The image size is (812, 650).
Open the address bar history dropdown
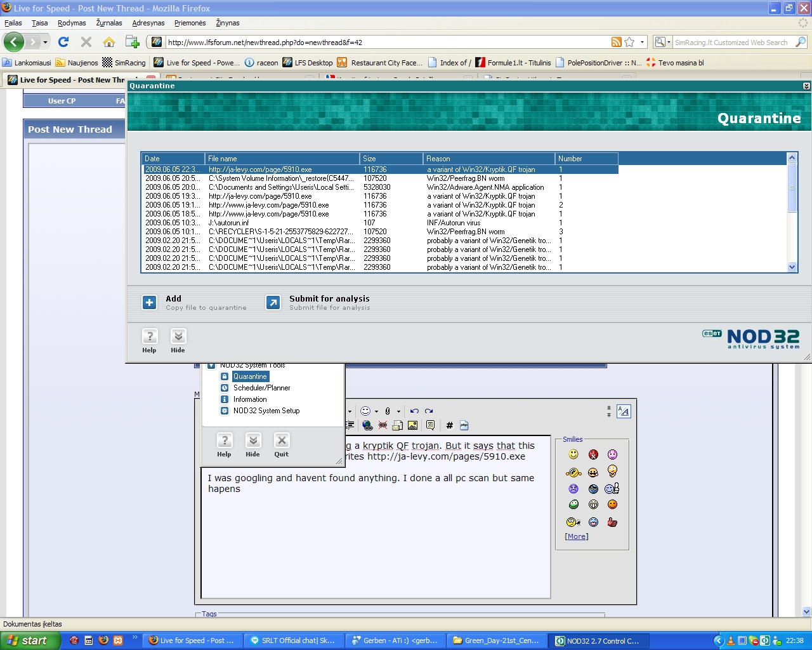(x=642, y=43)
